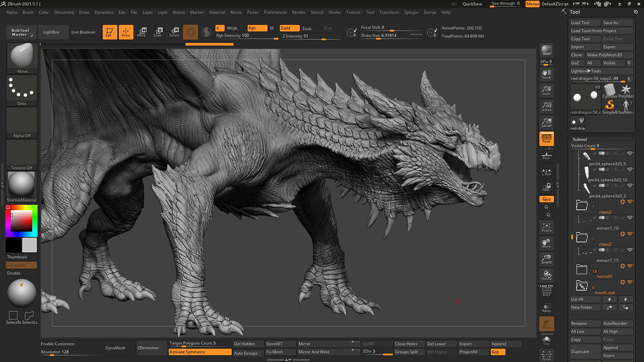Choose the Rotate transform icon in top shelf
Screen dimensions: 644x362
pos(174,32)
